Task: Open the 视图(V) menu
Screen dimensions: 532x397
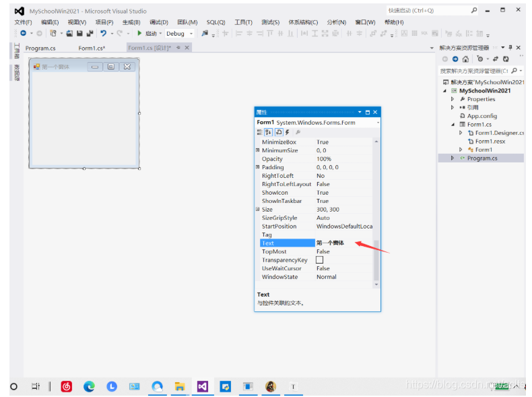Action: [77, 22]
